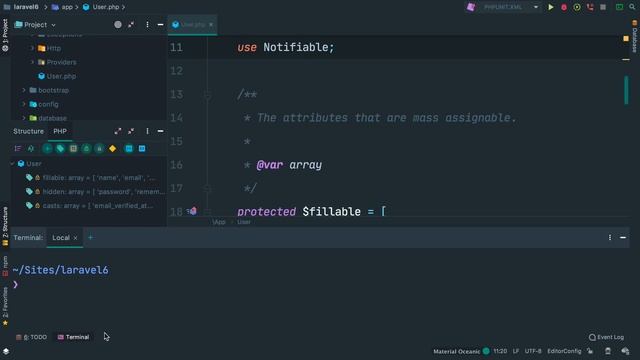
Task: Expand the config folder
Action: (x=24, y=104)
